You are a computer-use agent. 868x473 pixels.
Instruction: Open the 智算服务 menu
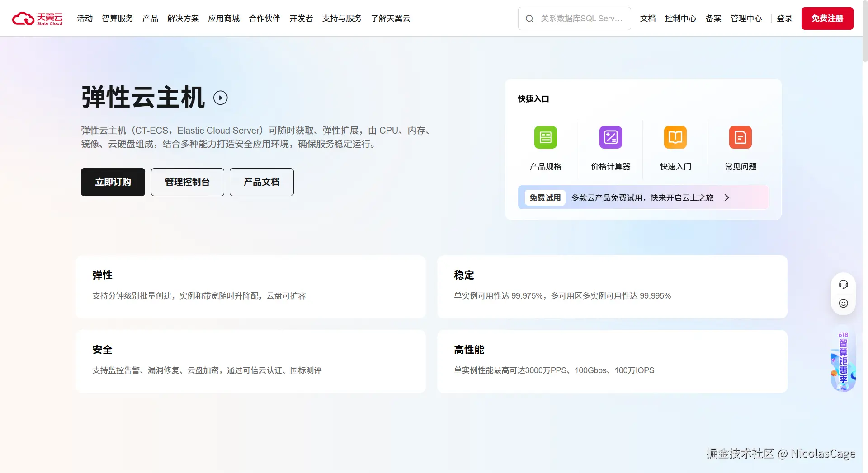pyautogui.click(x=118, y=19)
